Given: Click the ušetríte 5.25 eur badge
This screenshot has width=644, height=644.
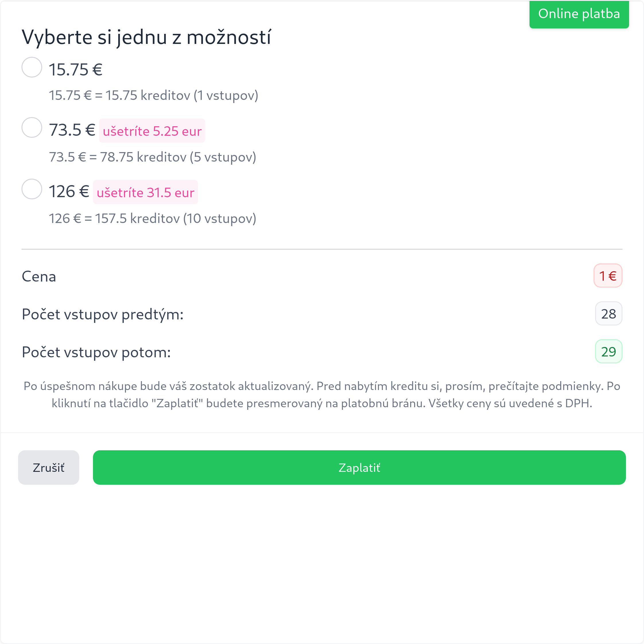Looking at the screenshot, I should [x=152, y=131].
